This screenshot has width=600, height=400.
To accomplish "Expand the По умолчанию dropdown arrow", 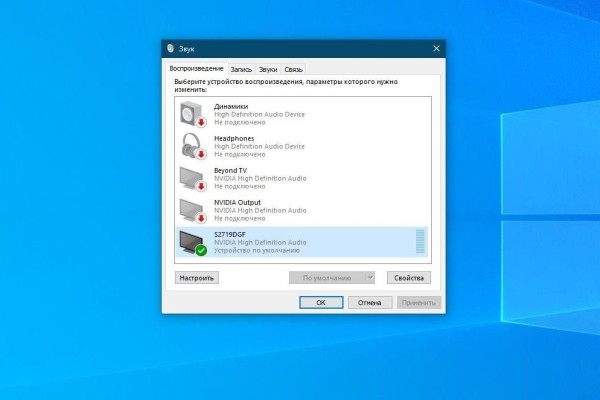I will (x=369, y=277).
